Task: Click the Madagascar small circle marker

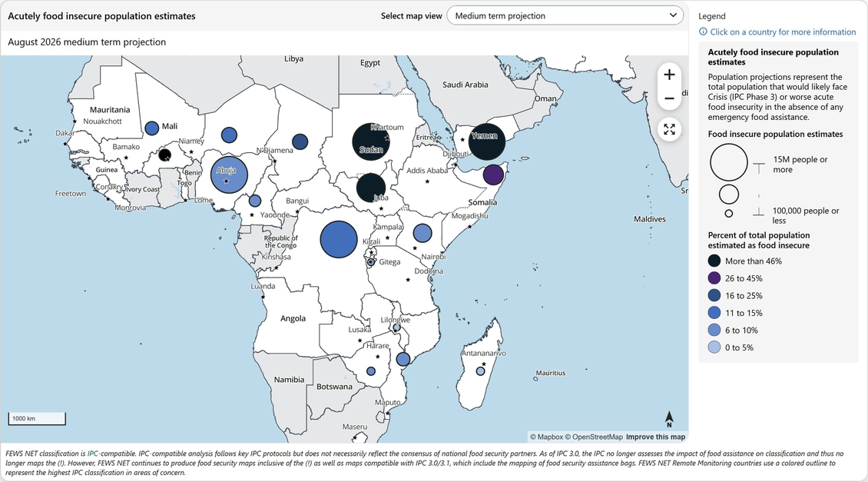Action: pyautogui.click(x=481, y=371)
